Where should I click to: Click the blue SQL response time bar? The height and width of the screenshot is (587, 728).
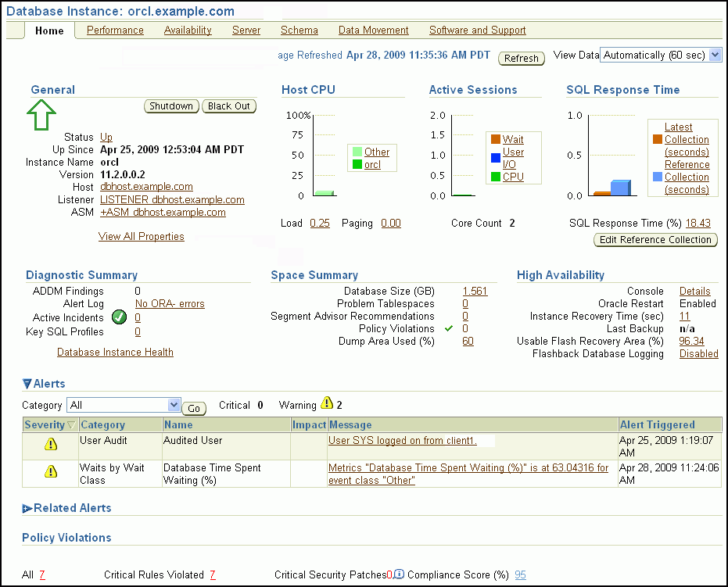coord(620,188)
